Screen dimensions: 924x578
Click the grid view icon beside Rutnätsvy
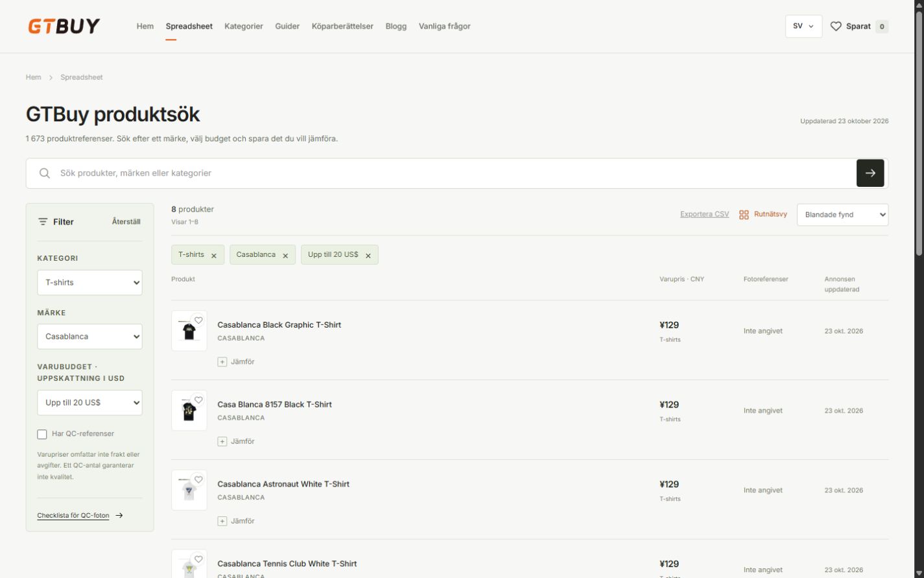point(744,215)
